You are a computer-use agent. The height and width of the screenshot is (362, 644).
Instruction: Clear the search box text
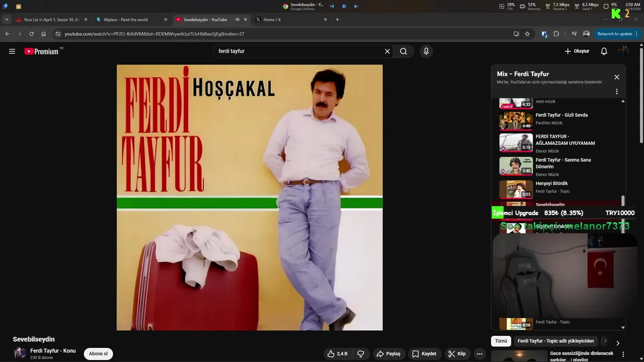pyautogui.click(x=387, y=51)
